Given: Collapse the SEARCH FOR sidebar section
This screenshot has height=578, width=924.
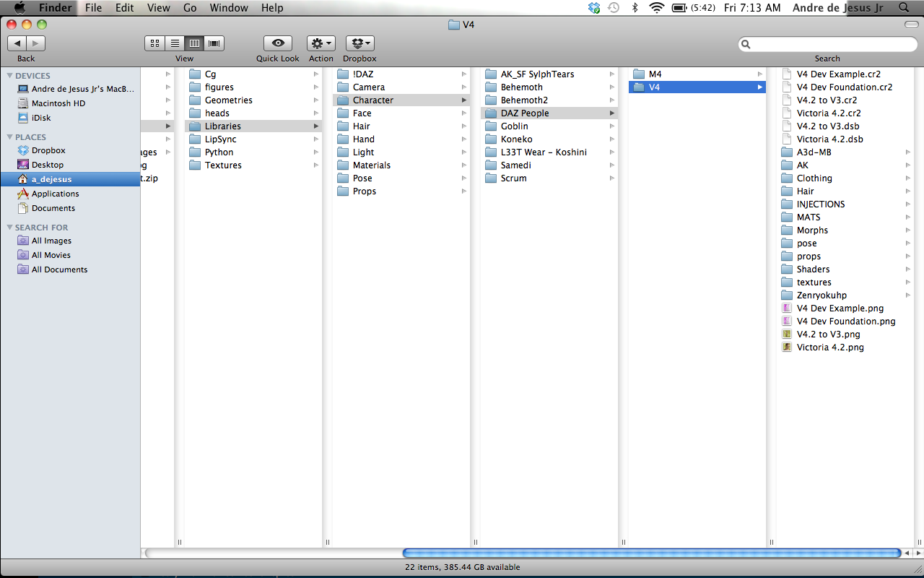Looking at the screenshot, I should [9, 228].
